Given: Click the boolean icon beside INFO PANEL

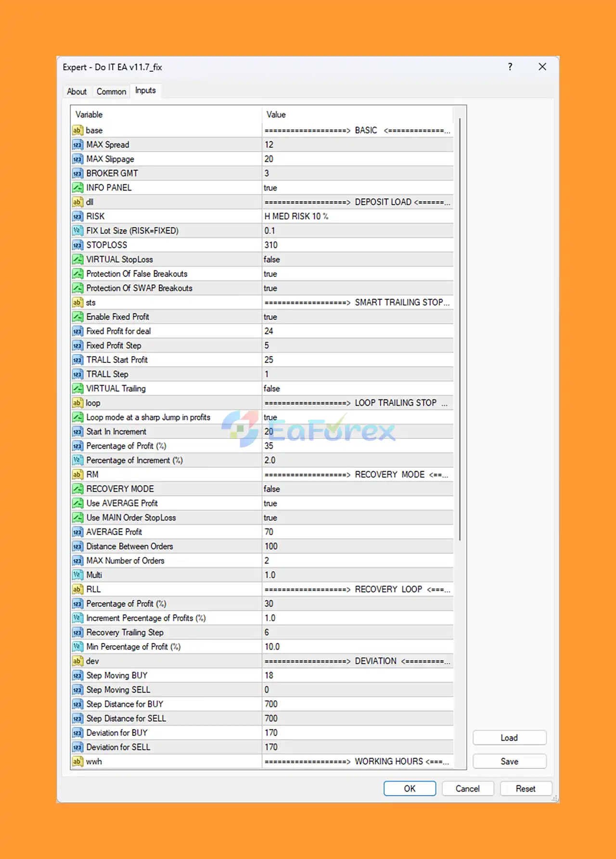Looking at the screenshot, I should tap(77, 188).
